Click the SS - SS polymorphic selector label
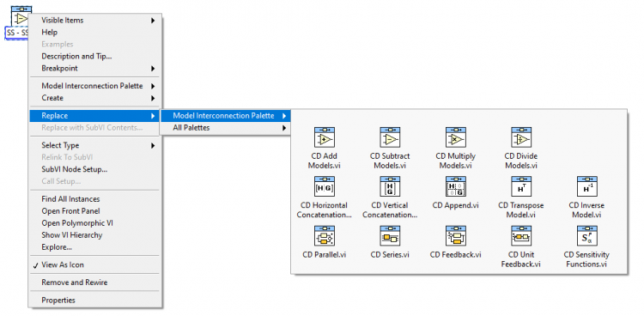Screen dimensions: 644x316 click(x=16, y=33)
